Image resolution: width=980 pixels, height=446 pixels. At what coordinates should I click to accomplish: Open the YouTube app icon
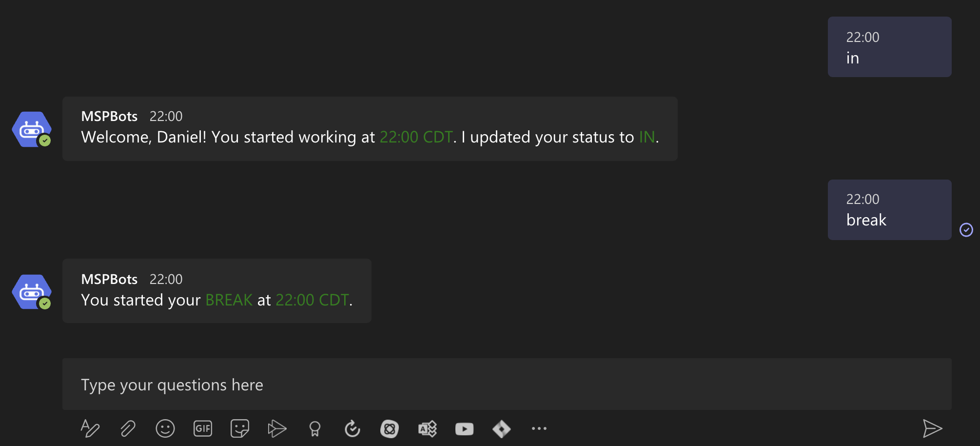pyautogui.click(x=464, y=428)
